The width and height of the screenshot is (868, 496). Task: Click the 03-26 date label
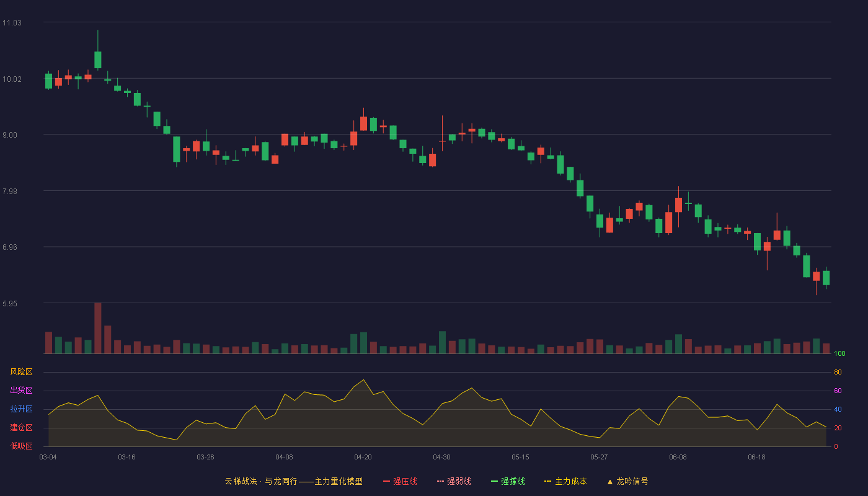(205, 457)
